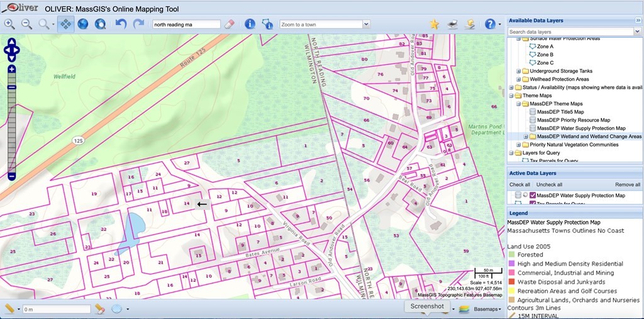Add MassDEP Water Supply Protection Map from tree
Screen dimensions: 644x319
[x=581, y=128]
